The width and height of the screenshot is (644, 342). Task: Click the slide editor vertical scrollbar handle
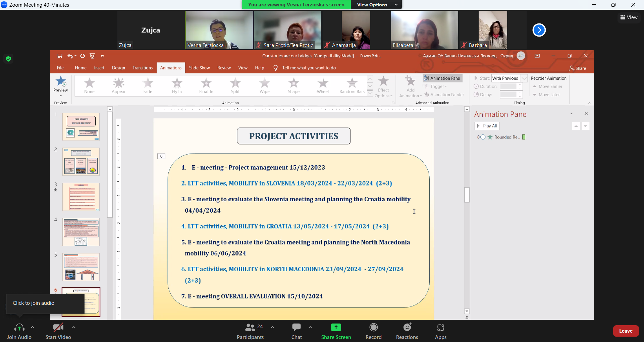467,195
